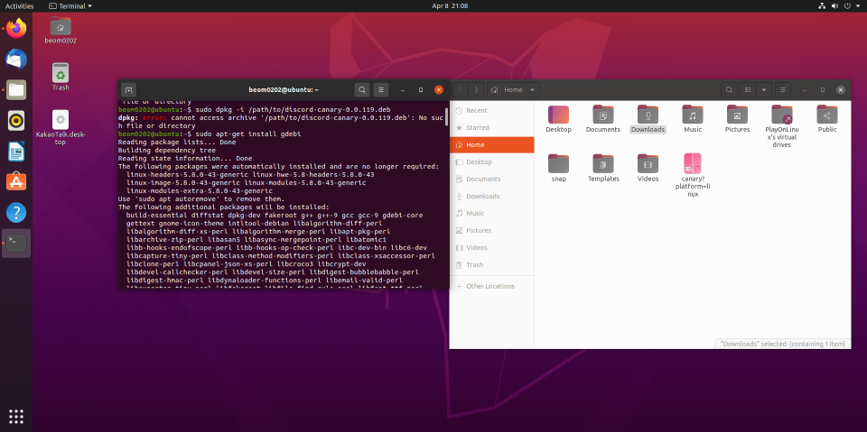
Task: Click the terminal search icon
Action: 362,90
